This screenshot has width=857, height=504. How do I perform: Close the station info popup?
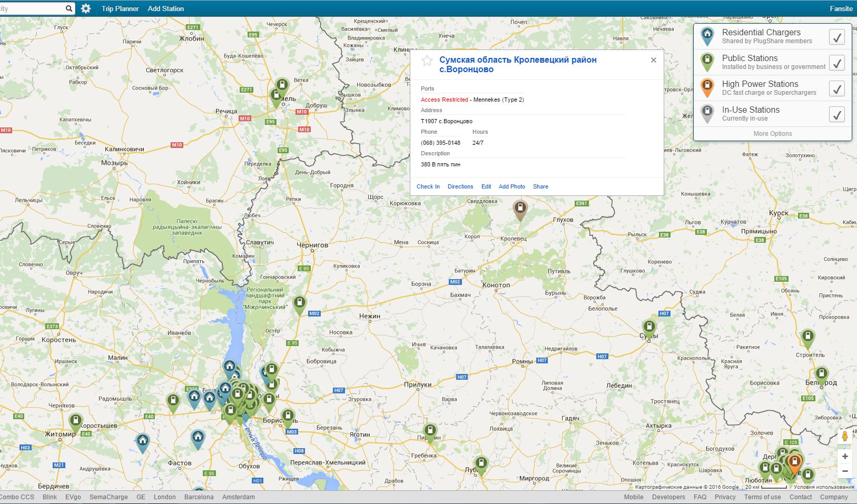coord(653,60)
